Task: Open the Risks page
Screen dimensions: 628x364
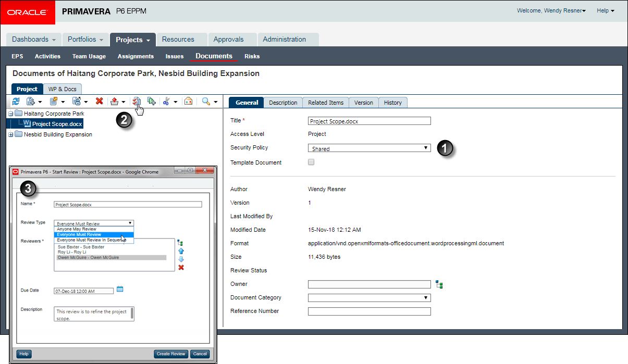Action: [252, 56]
